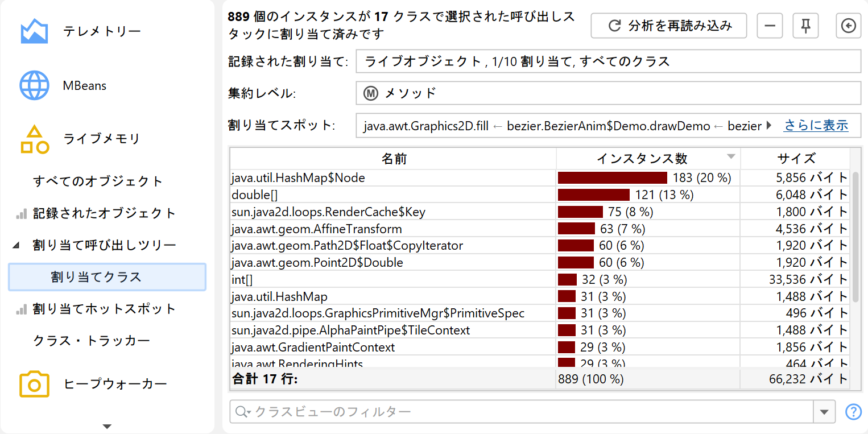Image resolution: width=868 pixels, height=434 pixels.
Task: Collapse the 割り当て呼び出しツリー tree node
Action: click(16, 246)
